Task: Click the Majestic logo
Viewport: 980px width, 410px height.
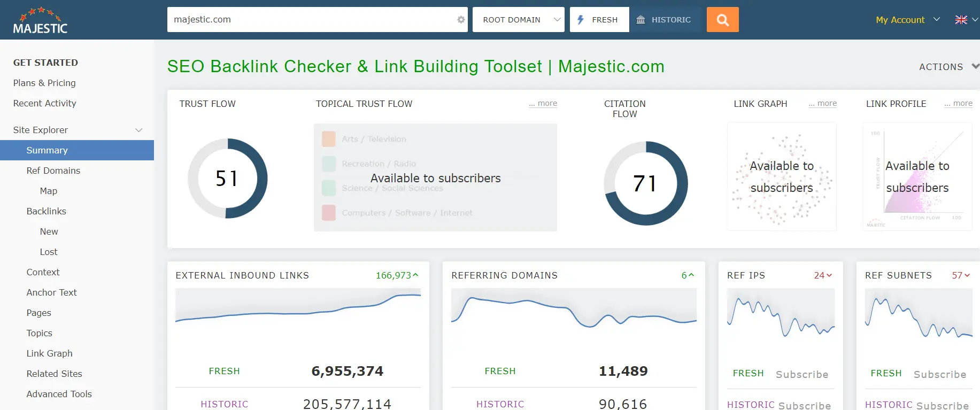Action: coord(40,21)
